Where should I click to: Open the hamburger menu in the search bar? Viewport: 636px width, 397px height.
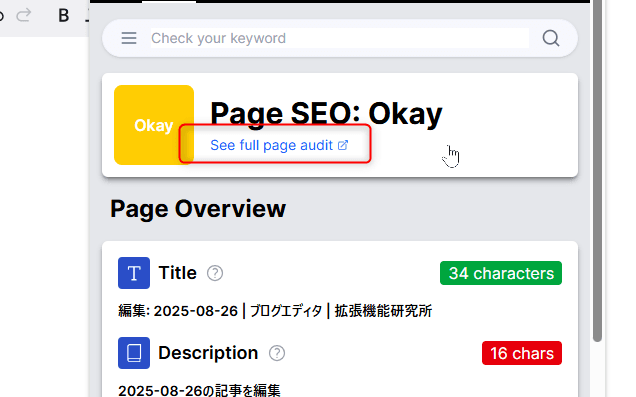point(129,38)
